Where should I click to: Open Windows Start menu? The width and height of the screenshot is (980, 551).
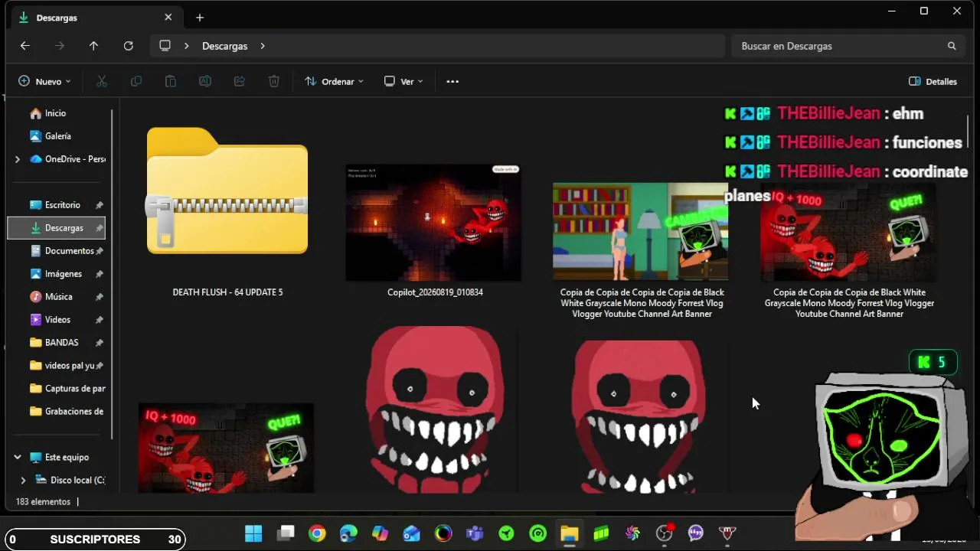(253, 533)
